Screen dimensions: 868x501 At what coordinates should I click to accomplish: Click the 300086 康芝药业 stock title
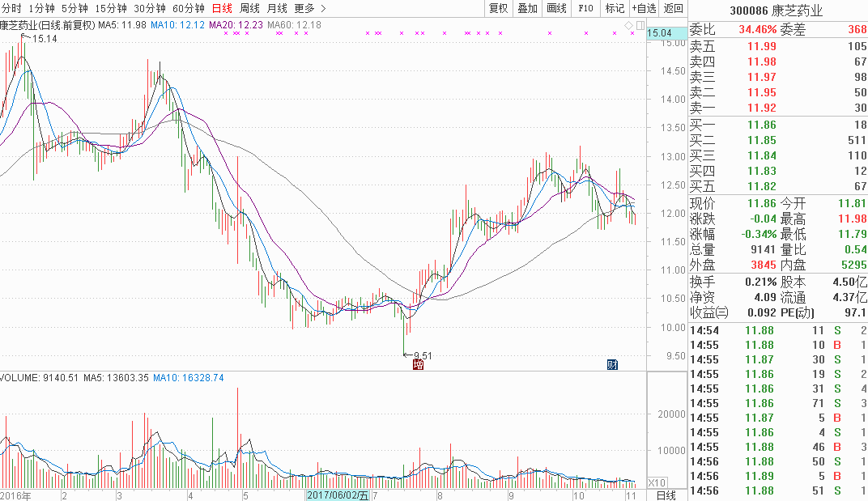[777, 11]
